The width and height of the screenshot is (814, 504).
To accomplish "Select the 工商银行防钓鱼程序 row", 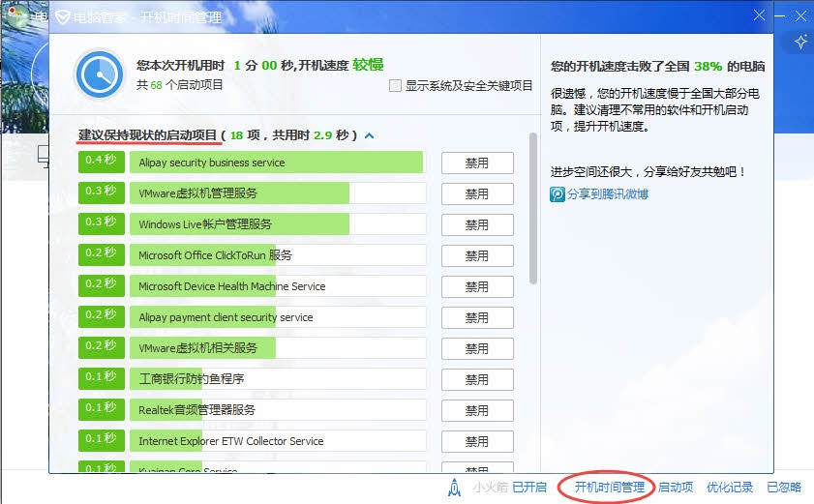I will pyautogui.click(x=278, y=379).
